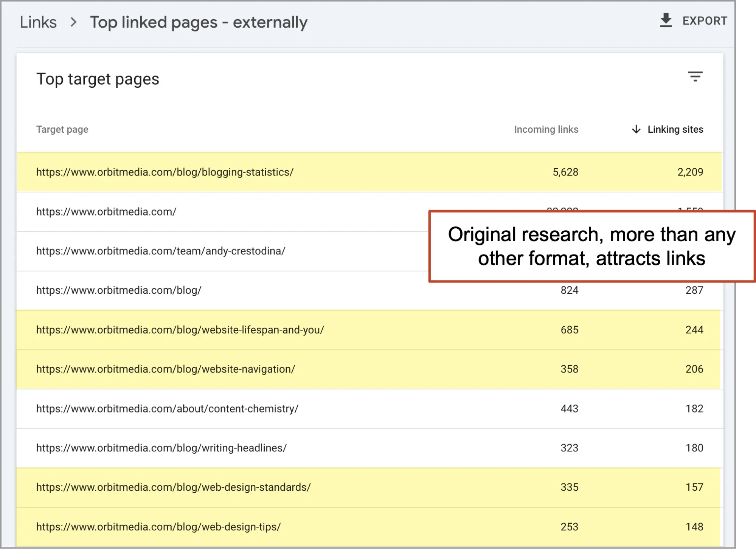The image size is (756, 549).
Task: Open the content-chemistry row
Action: [167, 409]
